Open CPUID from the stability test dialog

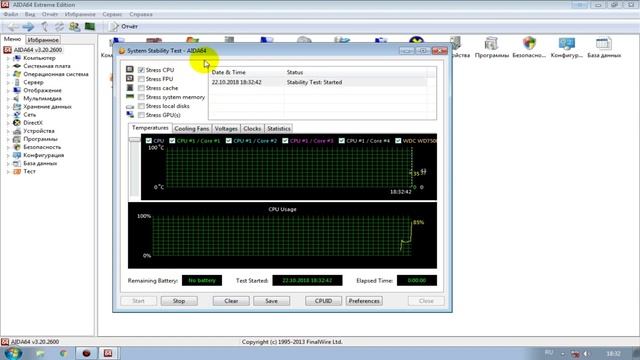[323, 301]
